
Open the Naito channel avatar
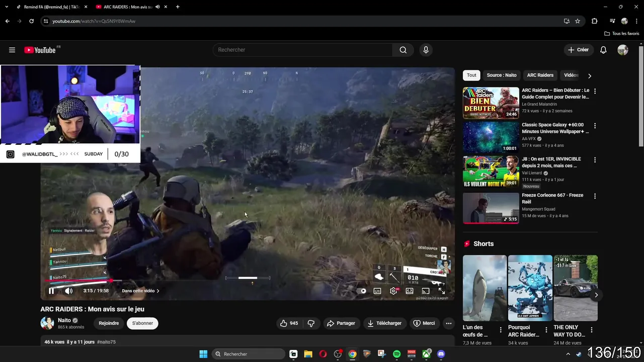[47, 323]
